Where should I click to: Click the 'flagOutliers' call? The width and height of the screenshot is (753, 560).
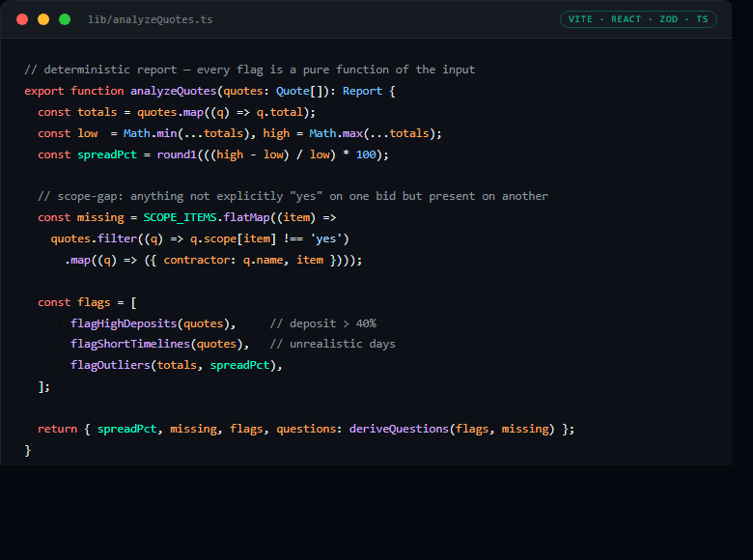pyautogui.click(x=110, y=365)
